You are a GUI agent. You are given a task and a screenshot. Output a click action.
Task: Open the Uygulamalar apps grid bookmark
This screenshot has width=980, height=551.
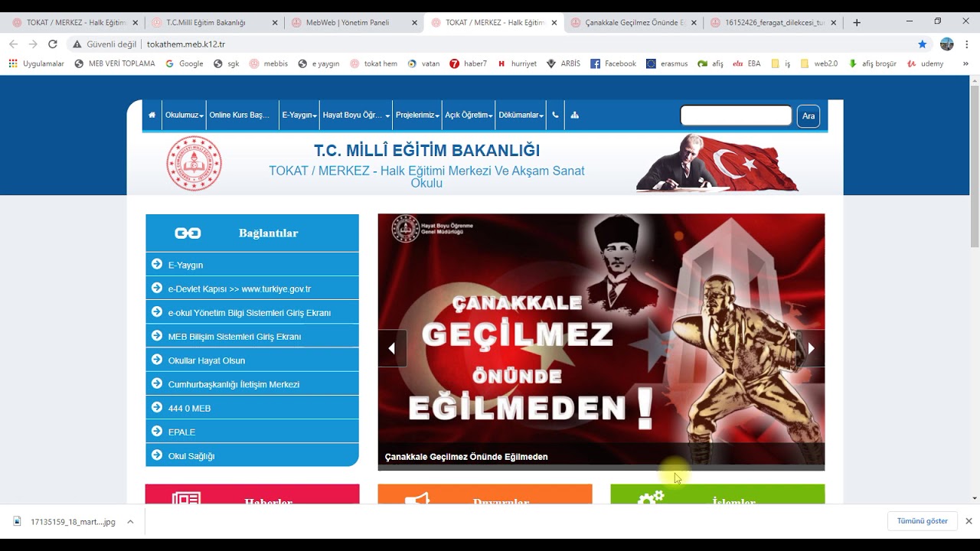37,64
